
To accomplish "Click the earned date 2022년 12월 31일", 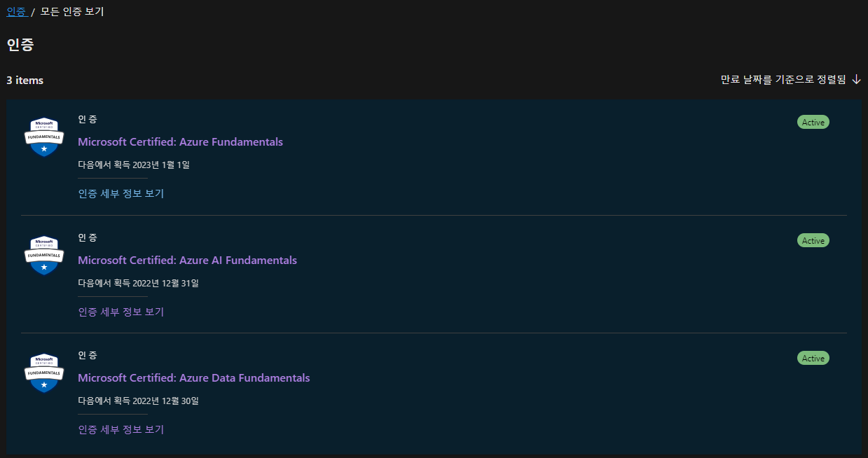I will tap(166, 284).
